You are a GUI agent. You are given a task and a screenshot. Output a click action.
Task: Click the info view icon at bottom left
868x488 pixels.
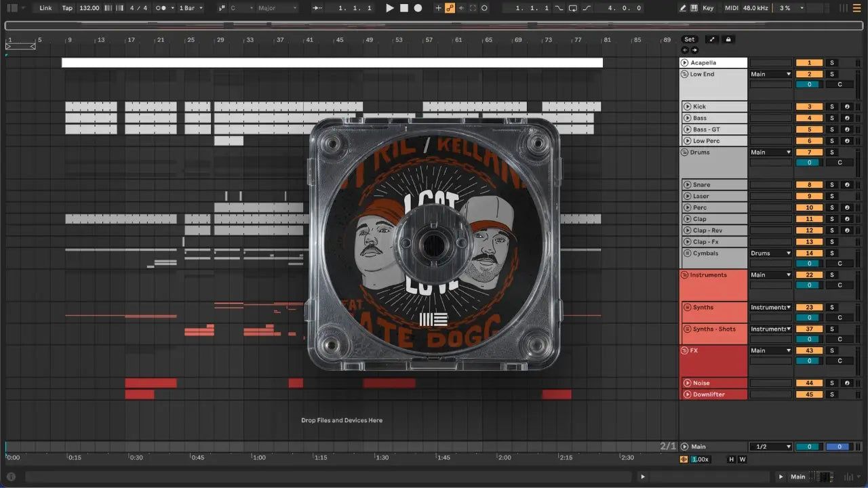tap(12, 476)
